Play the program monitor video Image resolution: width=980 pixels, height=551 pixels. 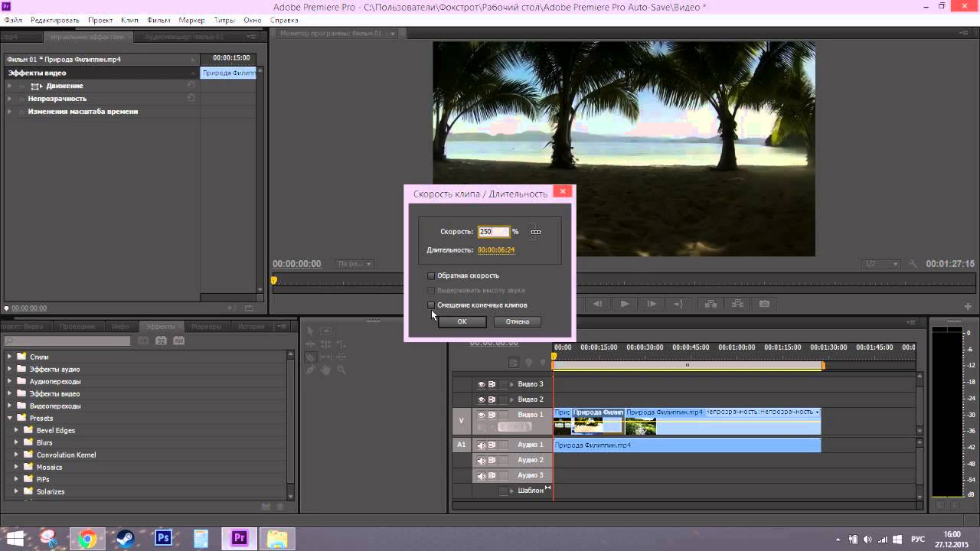coord(625,304)
